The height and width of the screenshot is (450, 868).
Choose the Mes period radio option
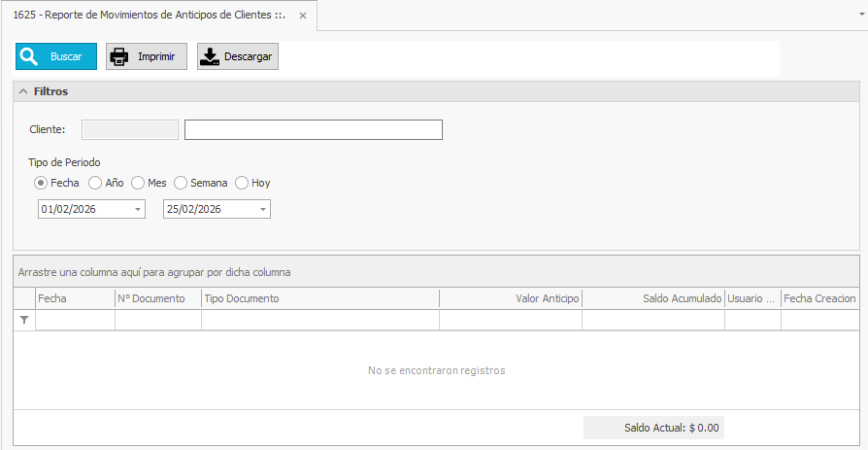[138, 183]
